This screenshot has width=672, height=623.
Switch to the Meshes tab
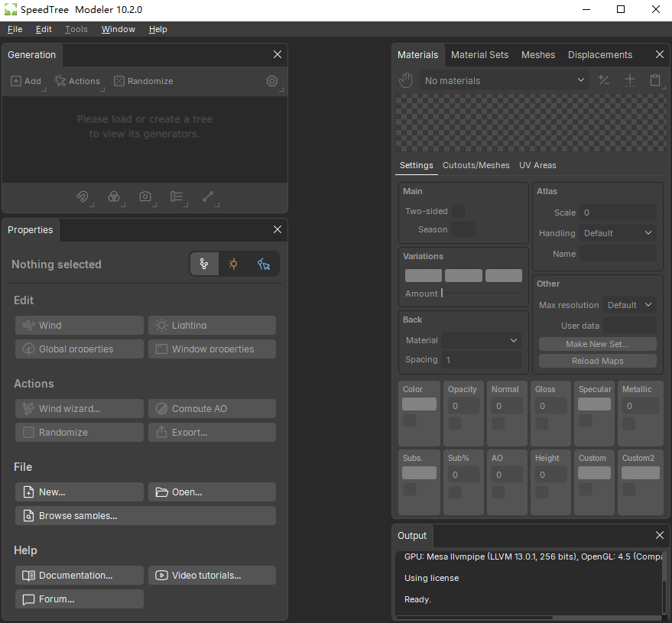pyautogui.click(x=538, y=55)
